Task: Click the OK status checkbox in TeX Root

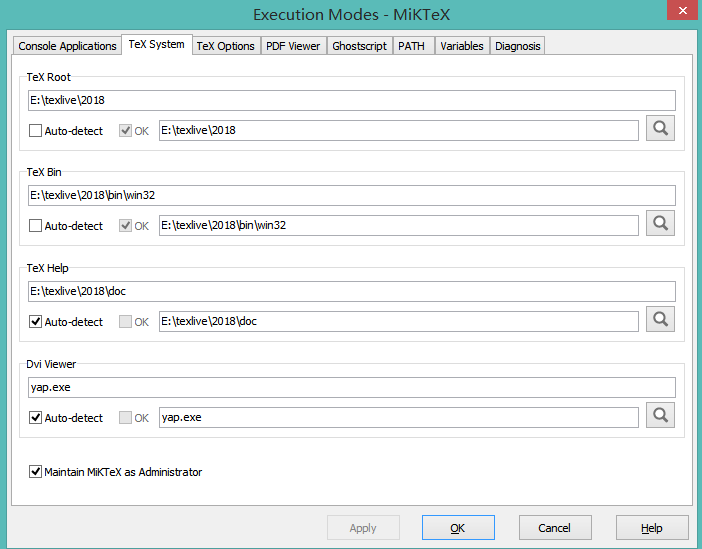Action: pos(125,131)
